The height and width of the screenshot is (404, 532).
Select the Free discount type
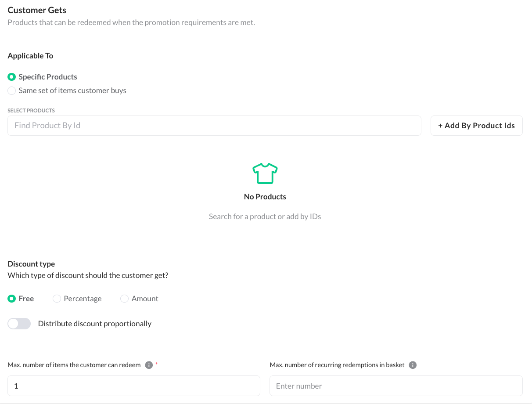click(12, 299)
